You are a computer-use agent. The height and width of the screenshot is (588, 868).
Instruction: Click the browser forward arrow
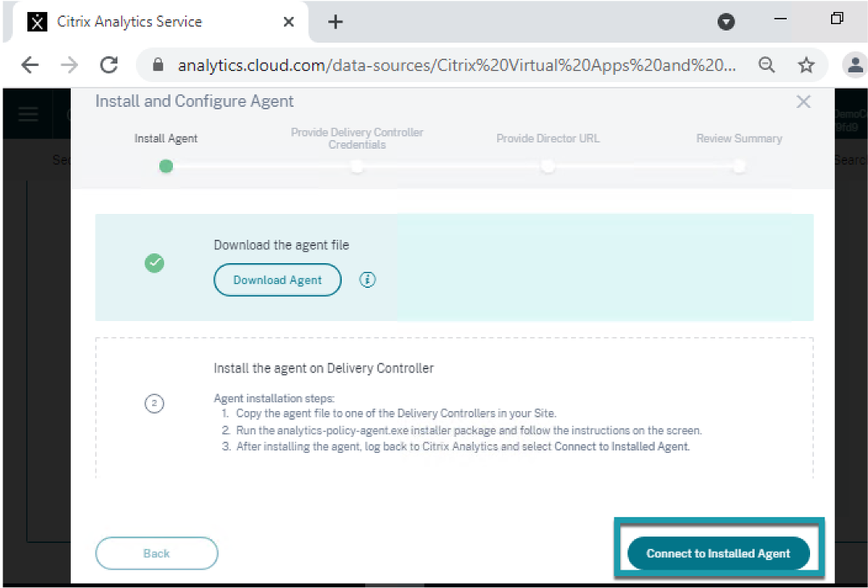click(69, 65)
